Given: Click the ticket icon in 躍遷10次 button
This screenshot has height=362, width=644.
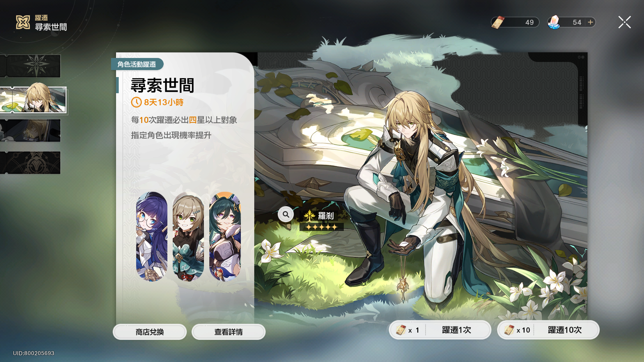Looking at the screenshot, I should click(509, 330).
